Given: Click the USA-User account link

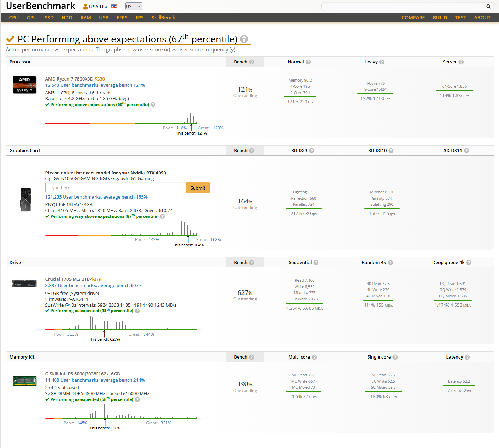Looking at the screenshot, I should [x=100, y=7].
